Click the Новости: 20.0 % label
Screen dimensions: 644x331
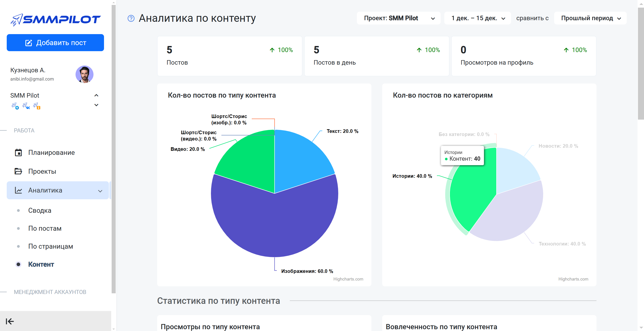558,146
